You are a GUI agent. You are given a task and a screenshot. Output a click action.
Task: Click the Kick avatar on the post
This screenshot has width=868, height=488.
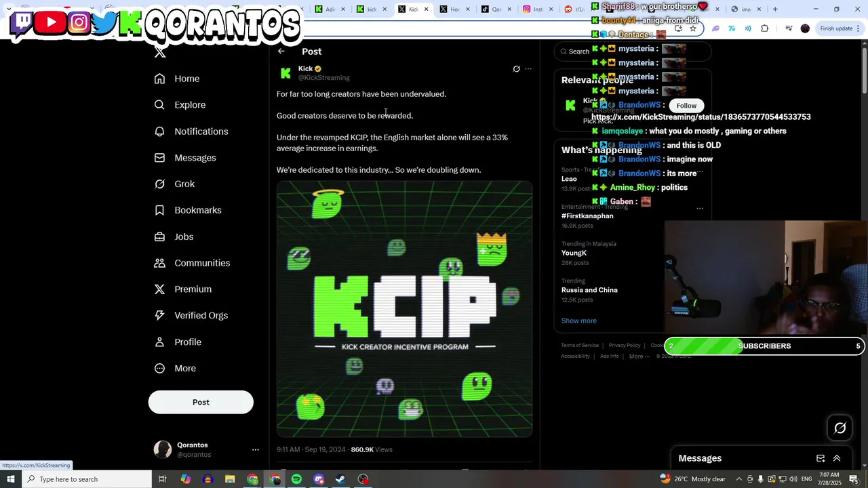coord(285,73)
